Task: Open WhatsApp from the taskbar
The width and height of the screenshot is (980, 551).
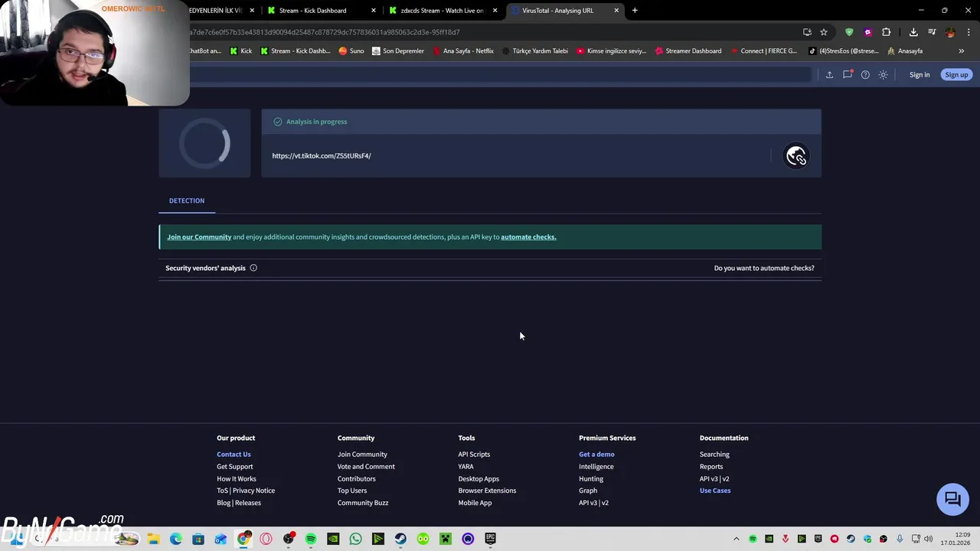Action: [x=355, y=539]
